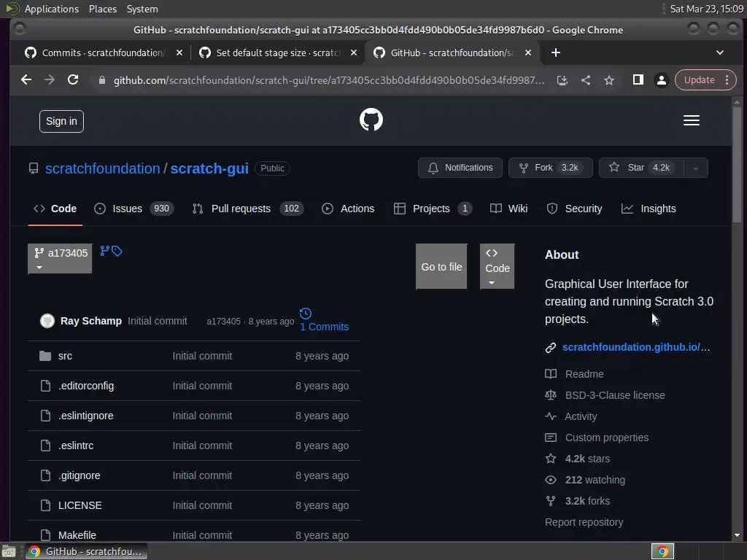The height and width of the screenshot is (560, 747).
Task: Open the Projects tab
Action: click(x=433, y=209)
